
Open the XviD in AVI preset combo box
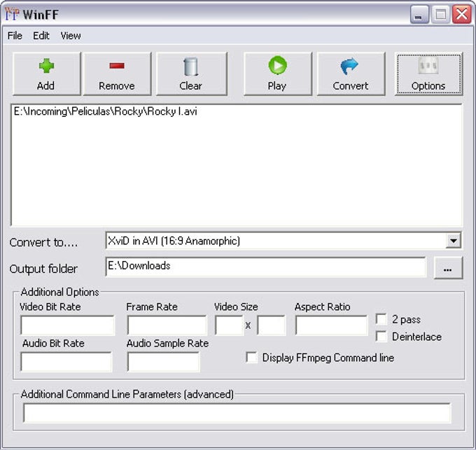[283, 241]
